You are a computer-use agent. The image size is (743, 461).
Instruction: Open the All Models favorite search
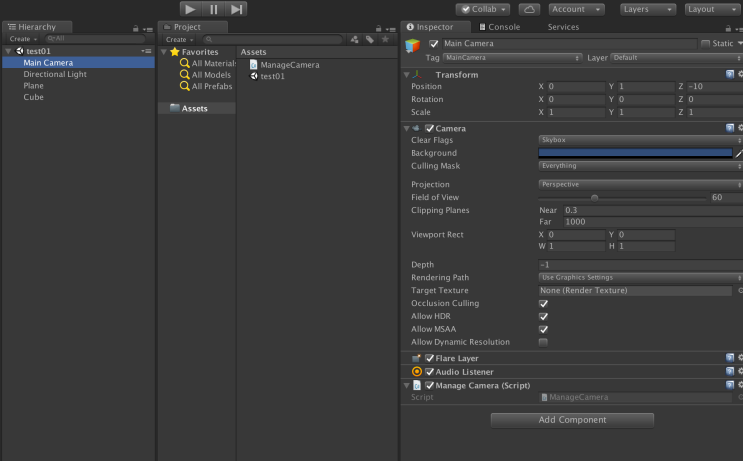click(205, 74)
